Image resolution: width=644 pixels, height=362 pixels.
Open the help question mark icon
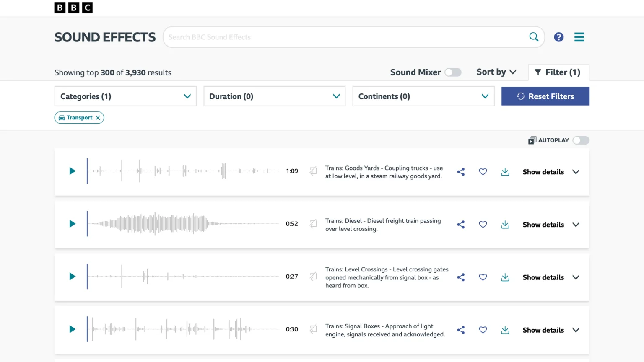point(558,37)
